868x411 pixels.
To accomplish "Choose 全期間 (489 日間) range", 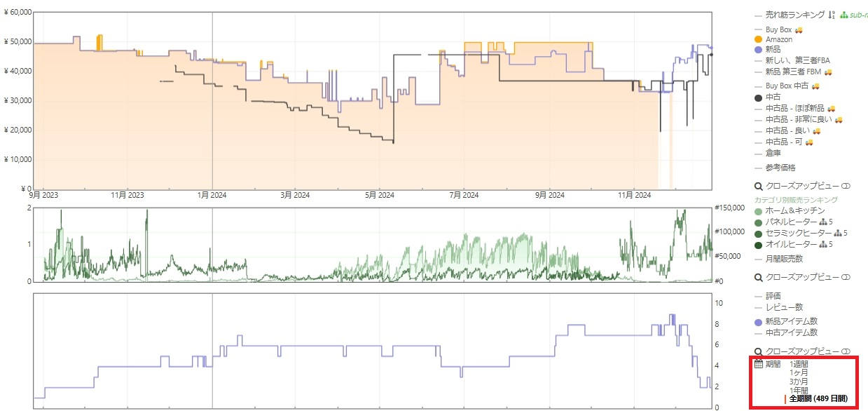I will [818, 398].
